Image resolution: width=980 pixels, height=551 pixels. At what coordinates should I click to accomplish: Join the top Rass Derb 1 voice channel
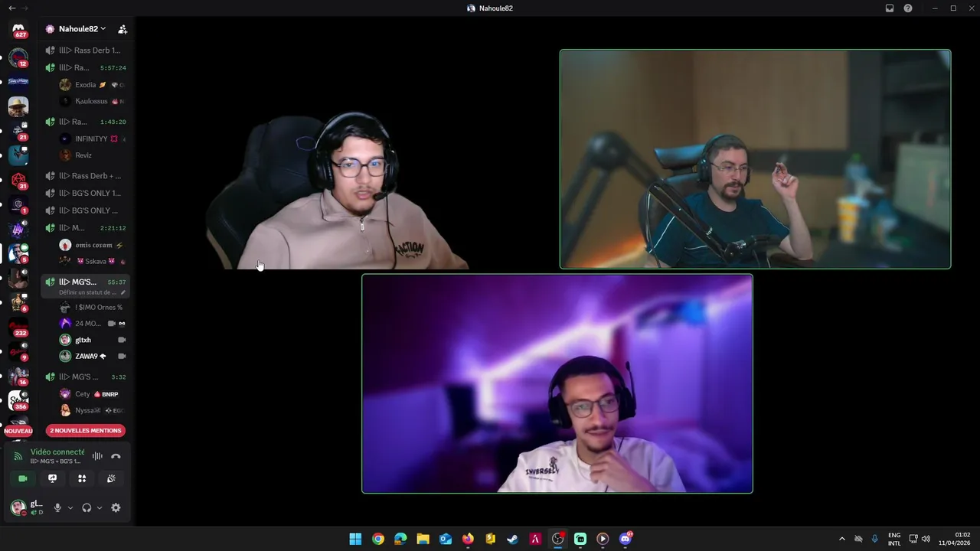coord(86,51)
